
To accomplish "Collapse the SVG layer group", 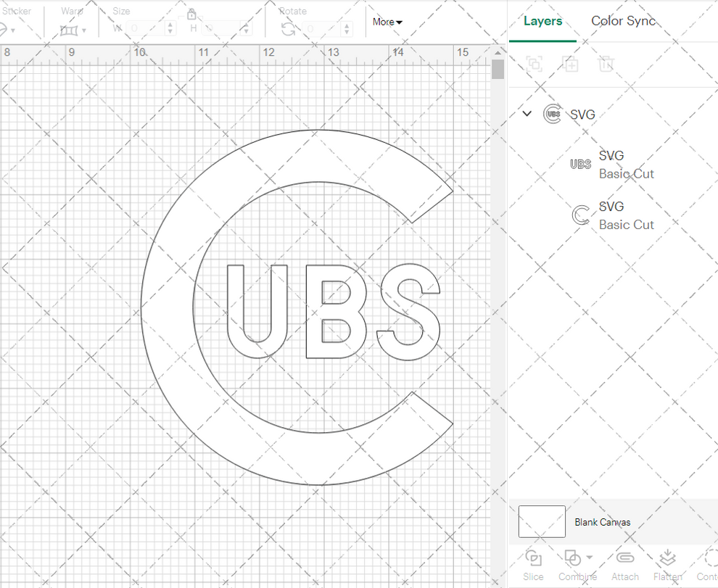I will click(x=527, y=114).
